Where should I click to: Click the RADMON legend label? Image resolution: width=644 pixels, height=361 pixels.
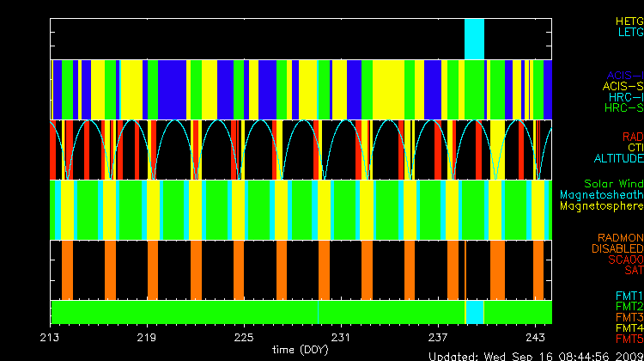621,237
